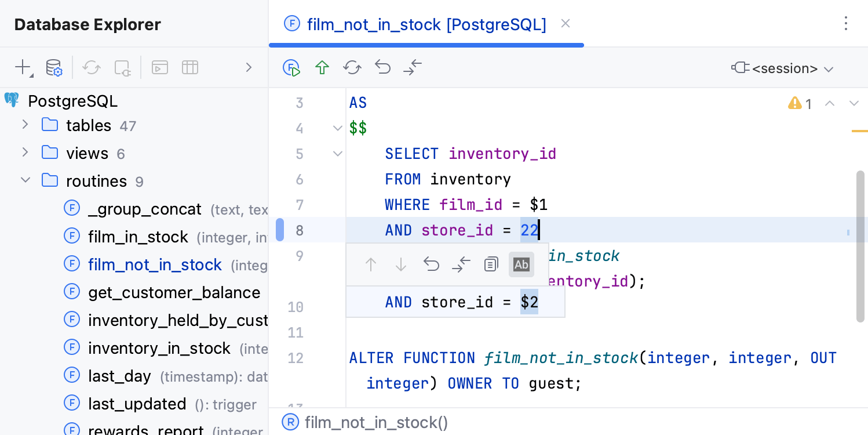Click the copy icon in the floating toolbar

[491, 264]
